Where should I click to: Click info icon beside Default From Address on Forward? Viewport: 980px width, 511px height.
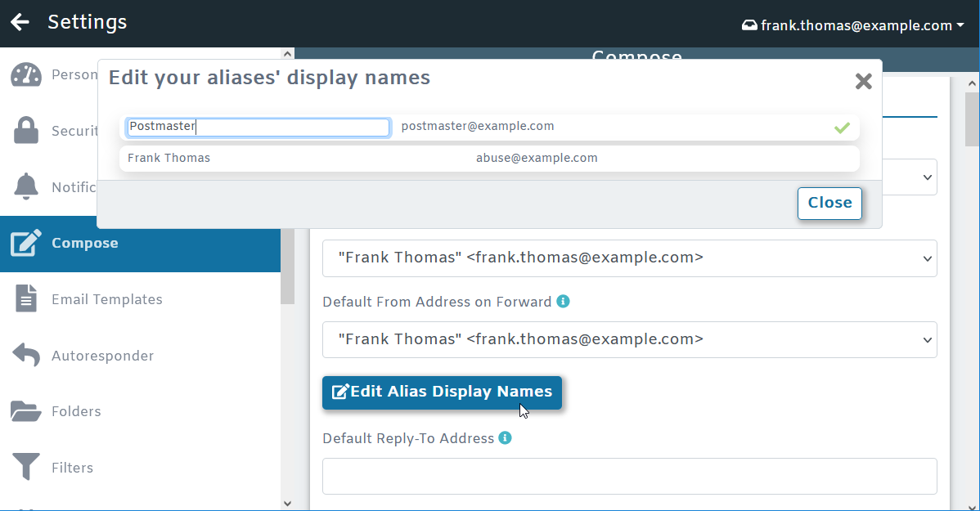pyautogui.click(x=563, y=301)
